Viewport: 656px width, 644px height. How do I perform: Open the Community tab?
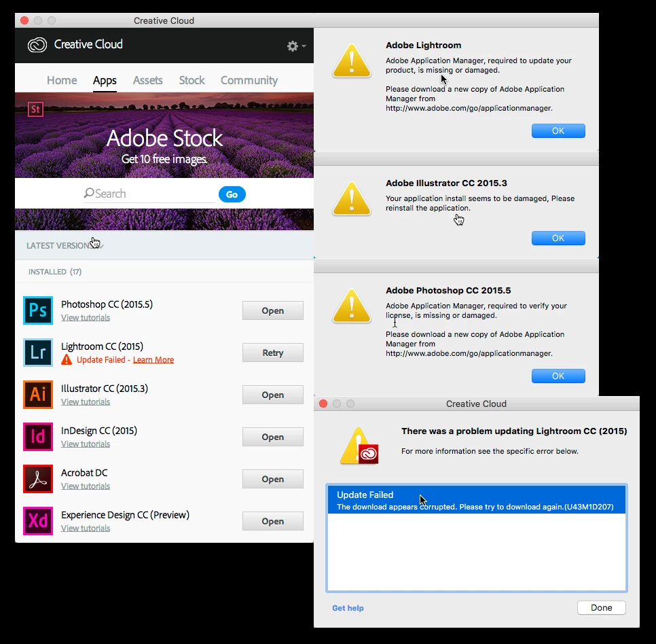[249, 80]
